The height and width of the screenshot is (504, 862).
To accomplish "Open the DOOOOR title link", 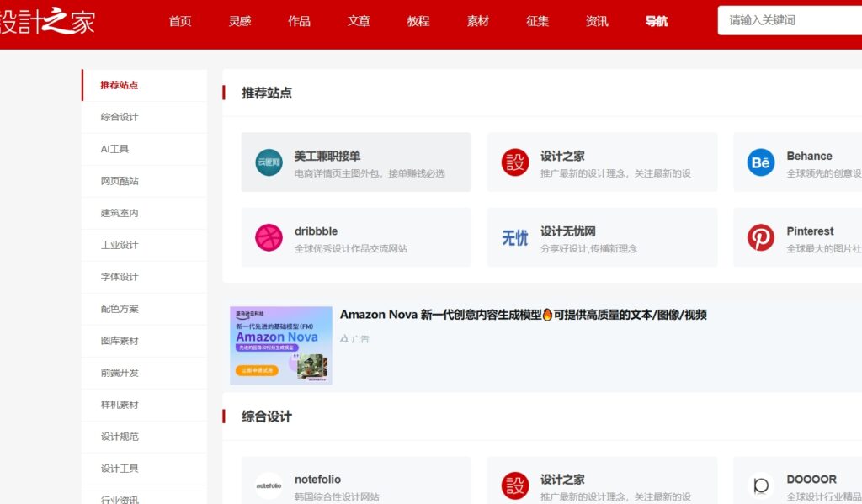I will click(811, 480).
